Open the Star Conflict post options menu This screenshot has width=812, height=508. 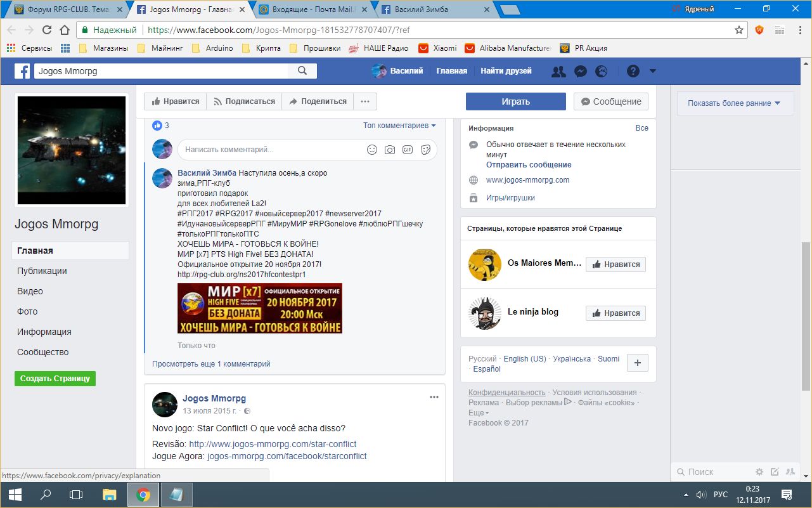pos(434,397)
